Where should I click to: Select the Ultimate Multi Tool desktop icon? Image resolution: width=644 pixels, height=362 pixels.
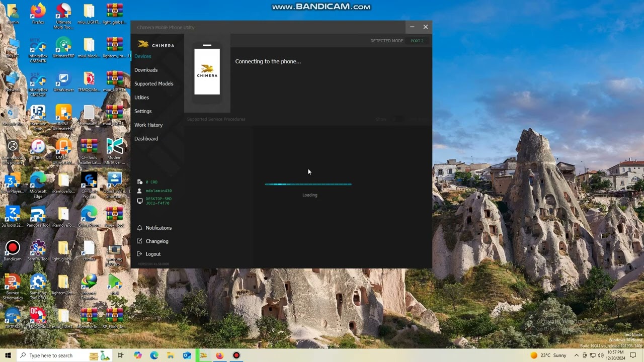[x=63, y=16]
